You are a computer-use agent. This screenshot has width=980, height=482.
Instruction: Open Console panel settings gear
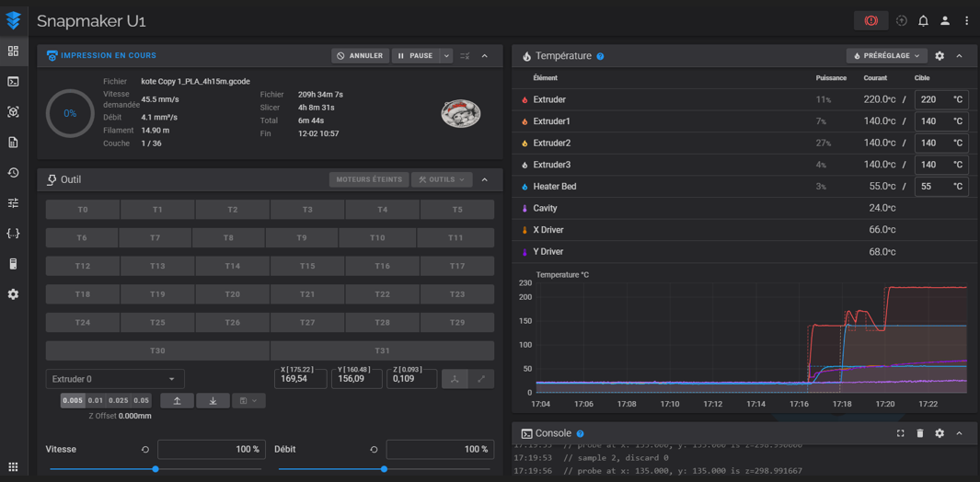(940, 433)
